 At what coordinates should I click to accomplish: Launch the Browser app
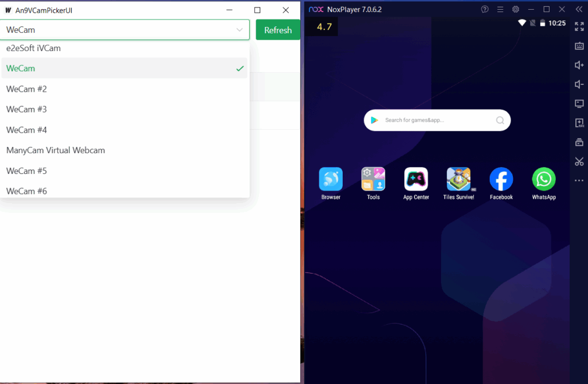point(331,180)
